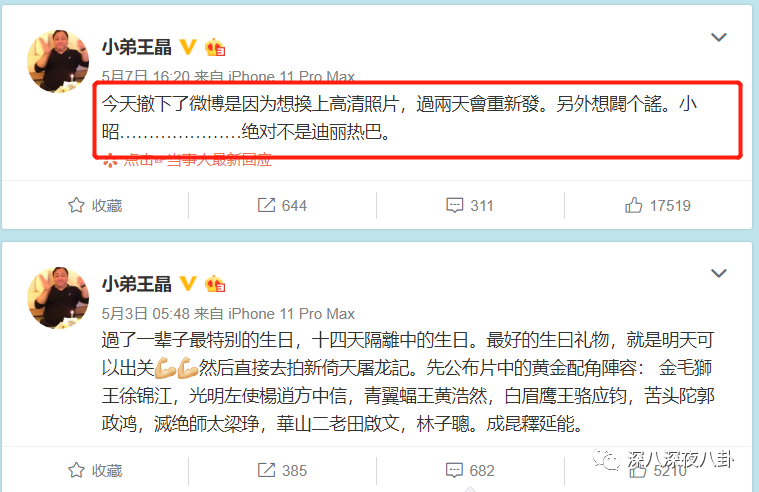Open 小弟王晶 username on second post

(137, 284)
